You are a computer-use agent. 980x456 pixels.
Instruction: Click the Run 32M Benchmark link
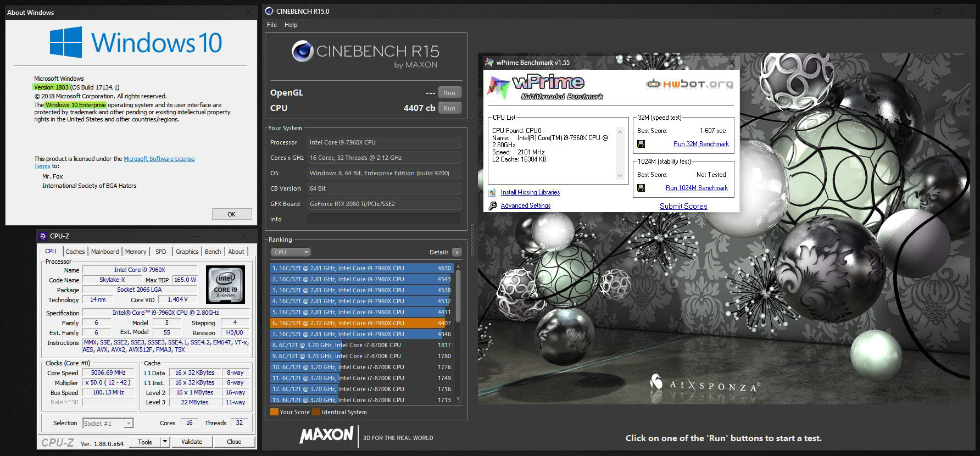click(x=701, y=144)
